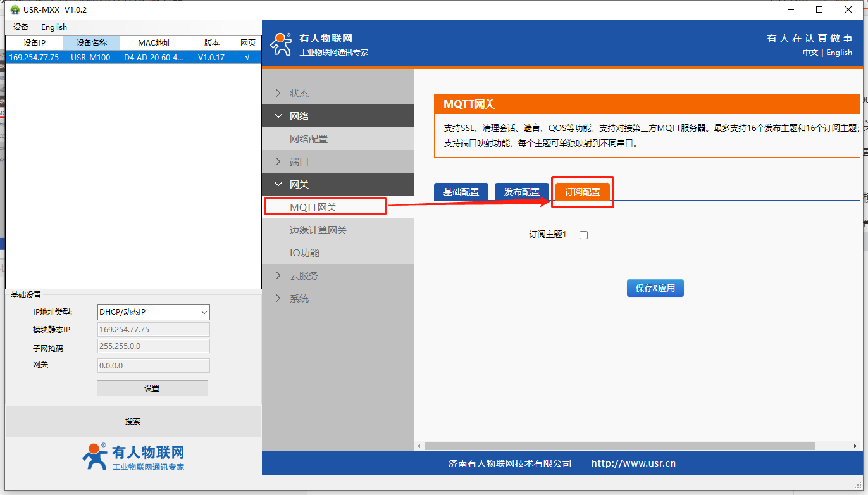The width and height of the screenshot is (868, 495).
Task: Click the 设备IP column header
Action: (34, 43)
